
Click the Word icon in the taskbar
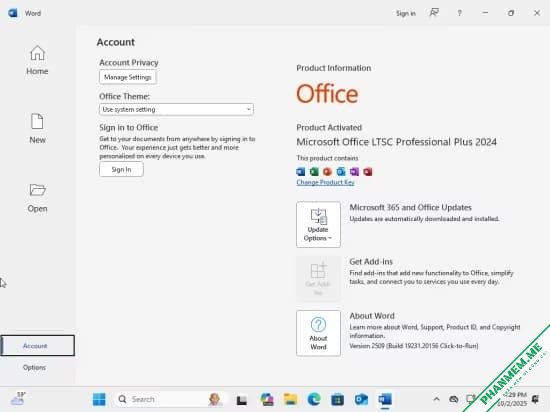[385, 399]
